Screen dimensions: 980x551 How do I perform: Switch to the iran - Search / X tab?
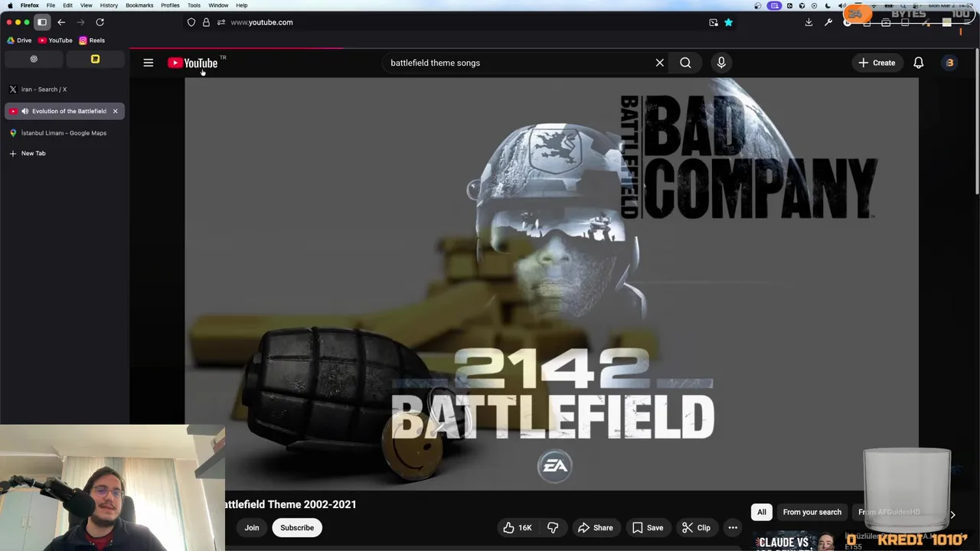[x=64, y=90]
